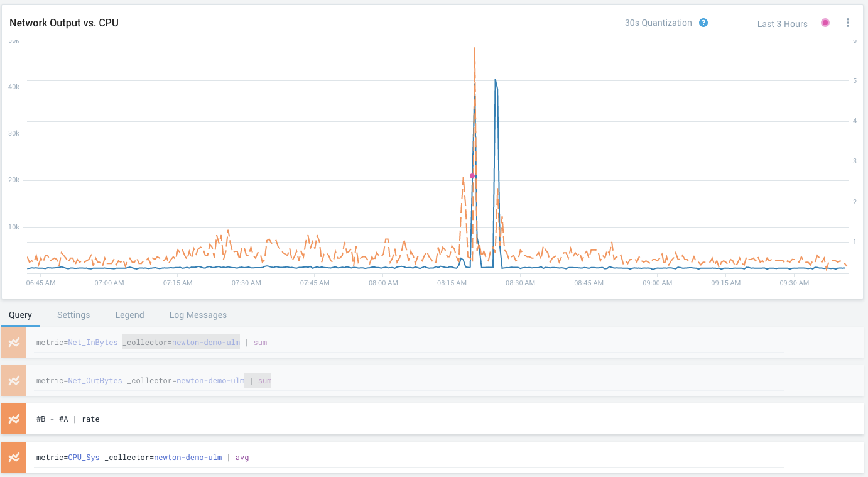Click into the CPU_Sys avg query field
This screenshot has width=868, height=477.
pyautogui.click(x=408, y=458)
